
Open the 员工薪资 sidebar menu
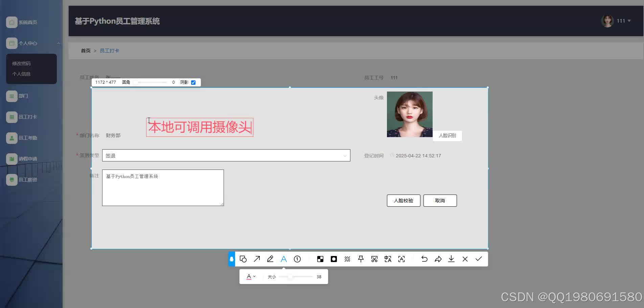click(26, 180)
